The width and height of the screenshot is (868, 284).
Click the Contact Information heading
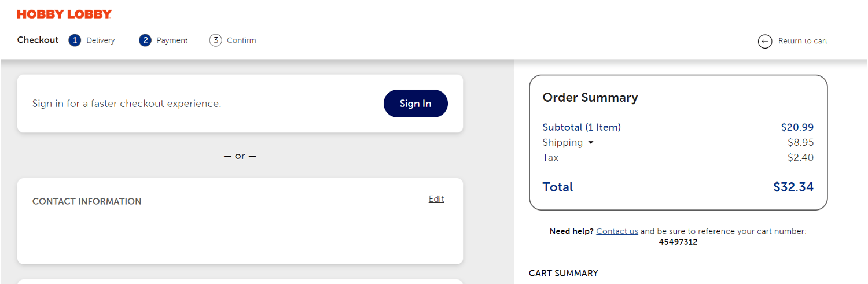87,201
